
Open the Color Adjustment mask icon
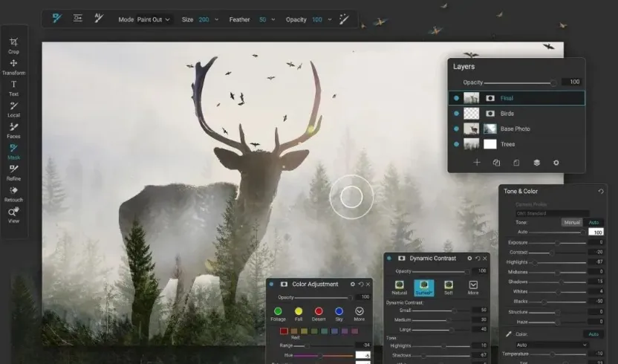[284, 284]
